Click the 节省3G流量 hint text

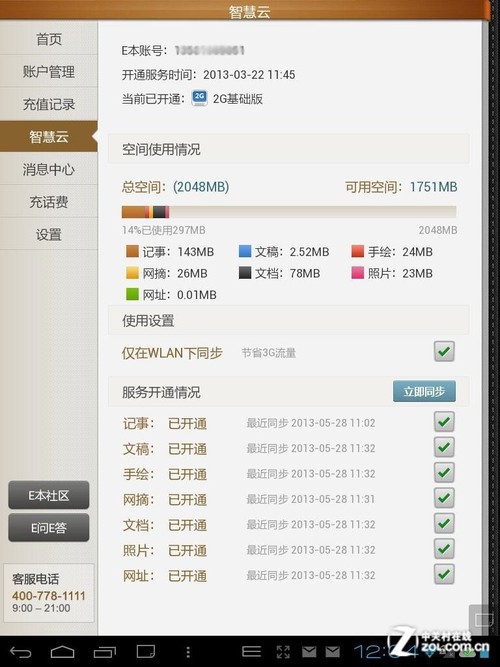tap(269, 353)
